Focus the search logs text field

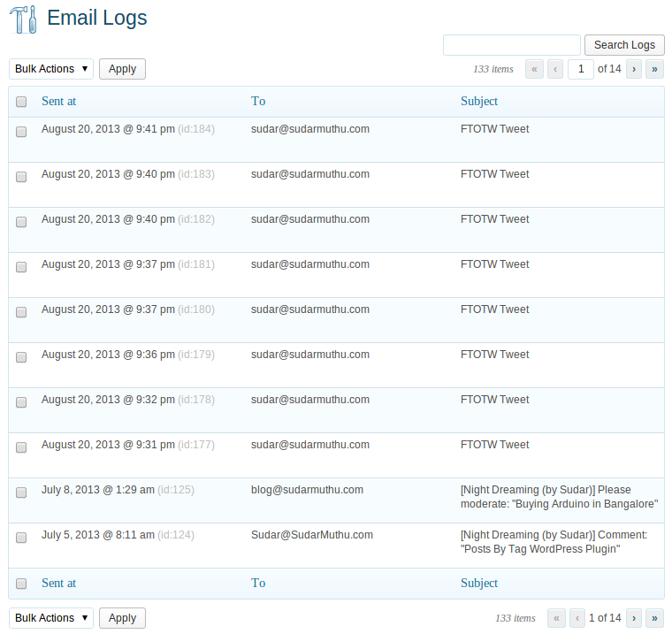(511, 45)
